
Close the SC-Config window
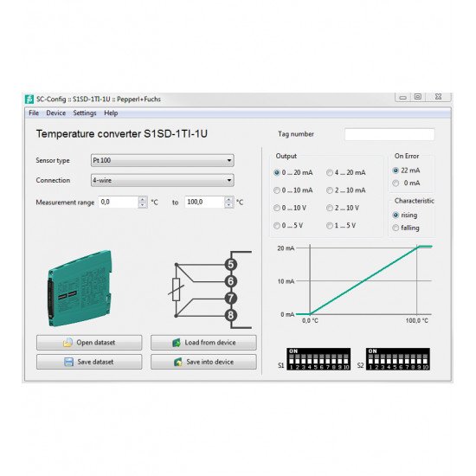pos(438,97)
